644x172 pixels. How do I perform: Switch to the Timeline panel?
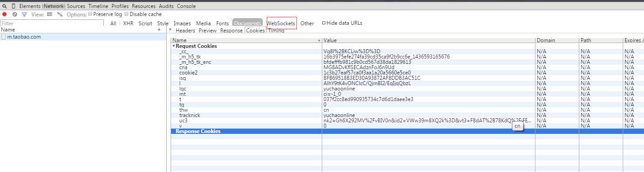(x=98, y=6)
